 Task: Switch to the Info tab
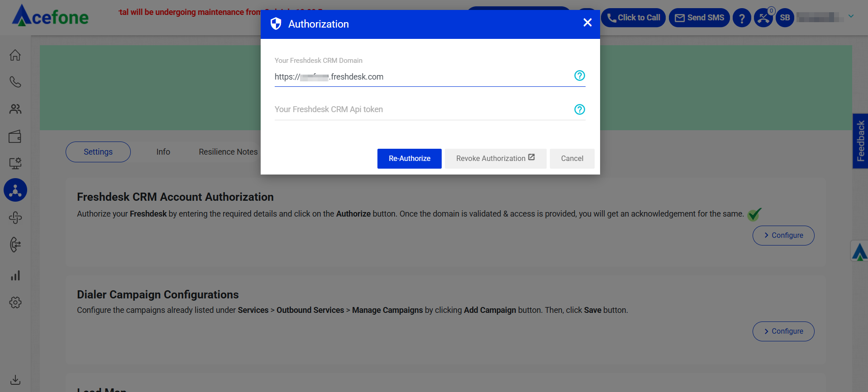tap(163, 152)
